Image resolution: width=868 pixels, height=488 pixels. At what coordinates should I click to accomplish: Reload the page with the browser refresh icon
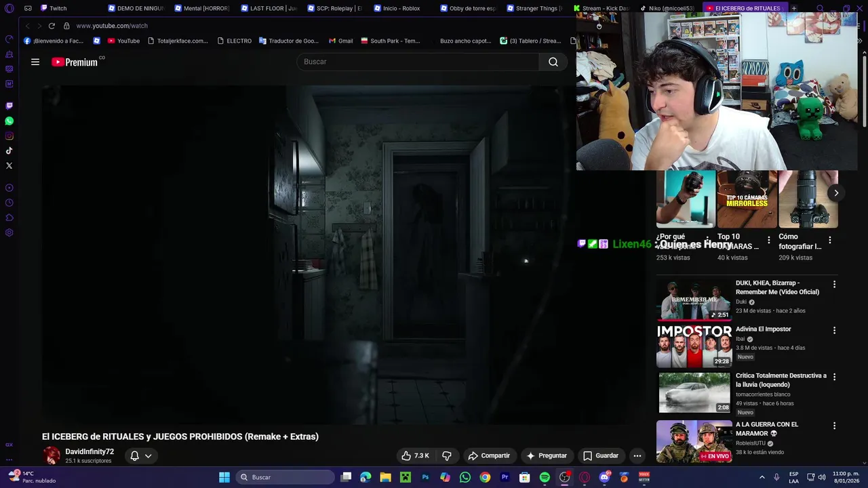52,26
